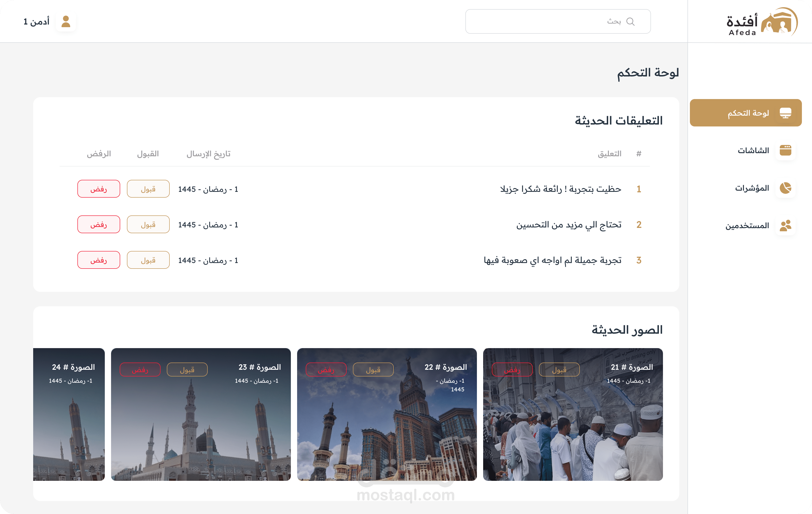Reject comment 3 with رفض button
The width and height of the screenshot is (812, 514).
[99, 260]
